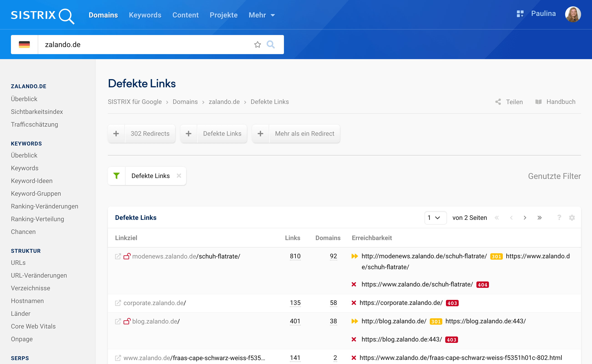Click the settings gear icon on pagination bar
This screenshot has height=364, width=592.
pyautogui.click(x=572, y=218)
